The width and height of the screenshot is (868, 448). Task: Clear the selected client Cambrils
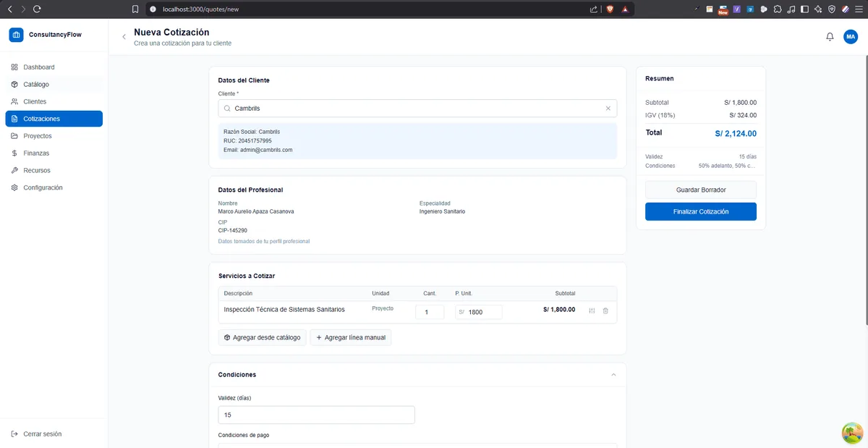tap(608, 109)
